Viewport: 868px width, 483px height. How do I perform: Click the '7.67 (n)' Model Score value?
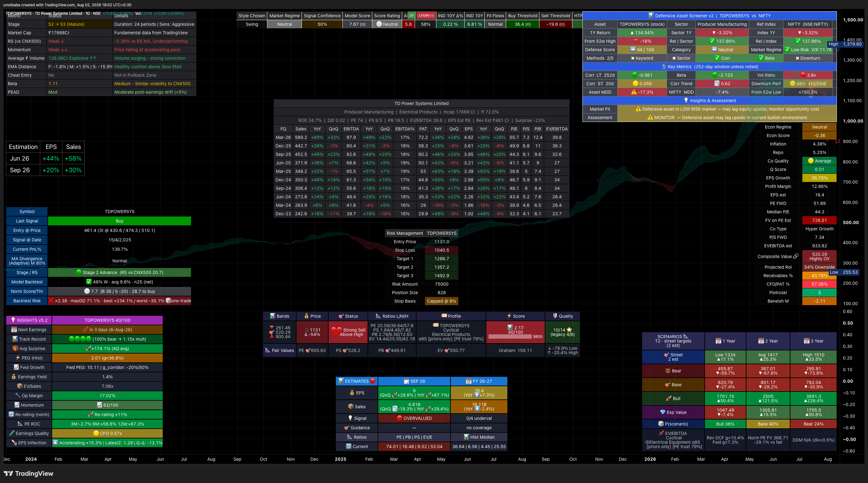pos(358,24)
